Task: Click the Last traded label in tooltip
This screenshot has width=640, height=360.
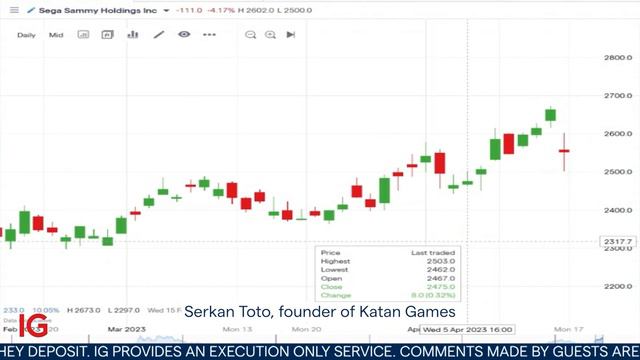Action: (433, 253)
